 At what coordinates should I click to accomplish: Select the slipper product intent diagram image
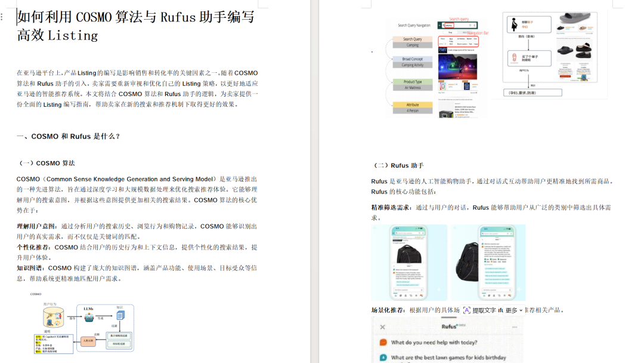550,55
